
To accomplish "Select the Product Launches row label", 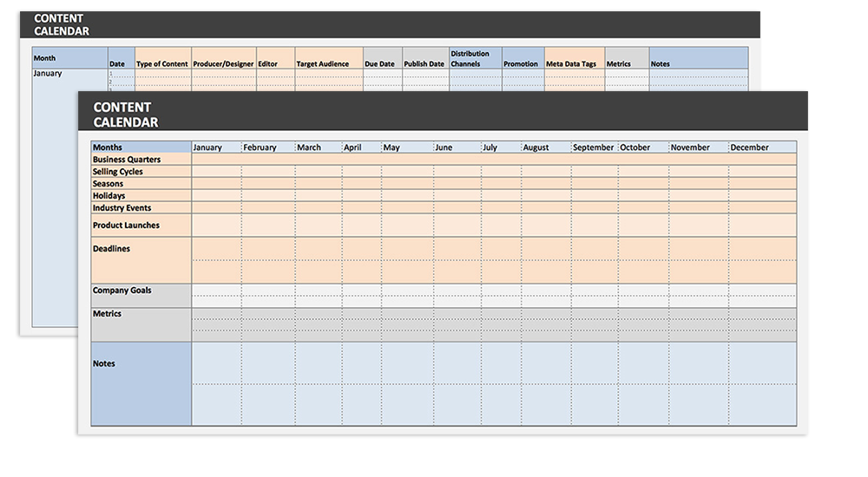I will (x=141, y=225).
